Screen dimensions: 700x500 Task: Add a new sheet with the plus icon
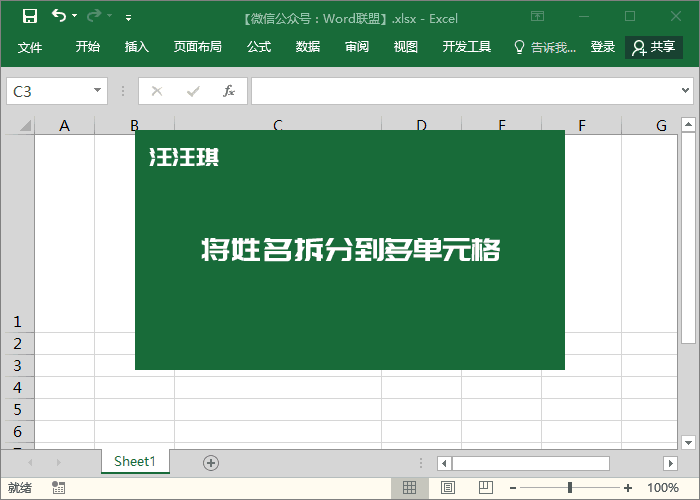tap(211, 463)
